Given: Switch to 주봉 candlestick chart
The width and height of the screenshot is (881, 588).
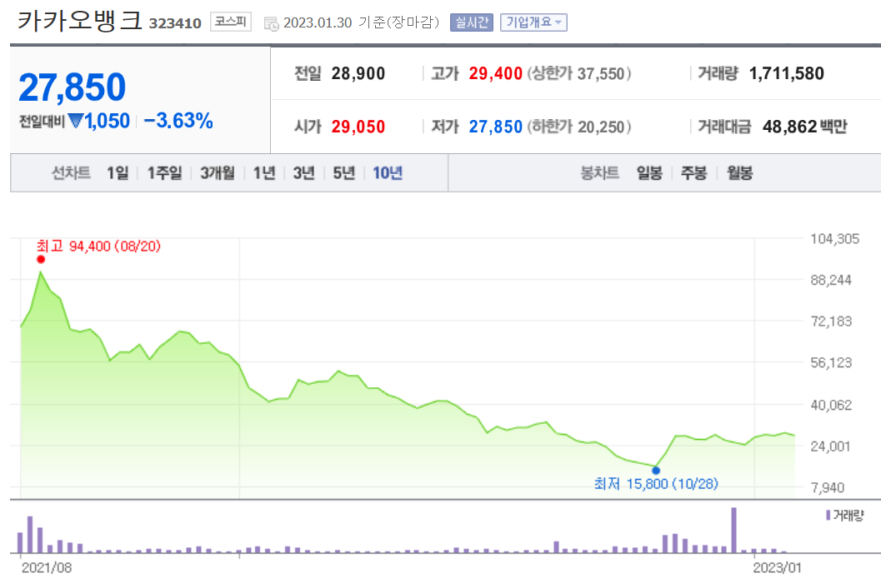Looking at the screenshot, I should pyautogui.click(x=694, y=173).
